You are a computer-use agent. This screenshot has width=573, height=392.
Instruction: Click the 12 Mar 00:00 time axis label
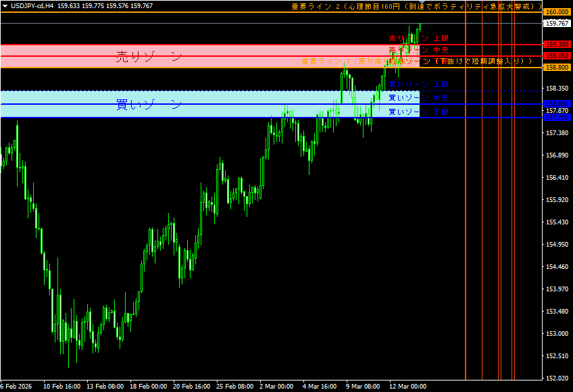point(407,387)
